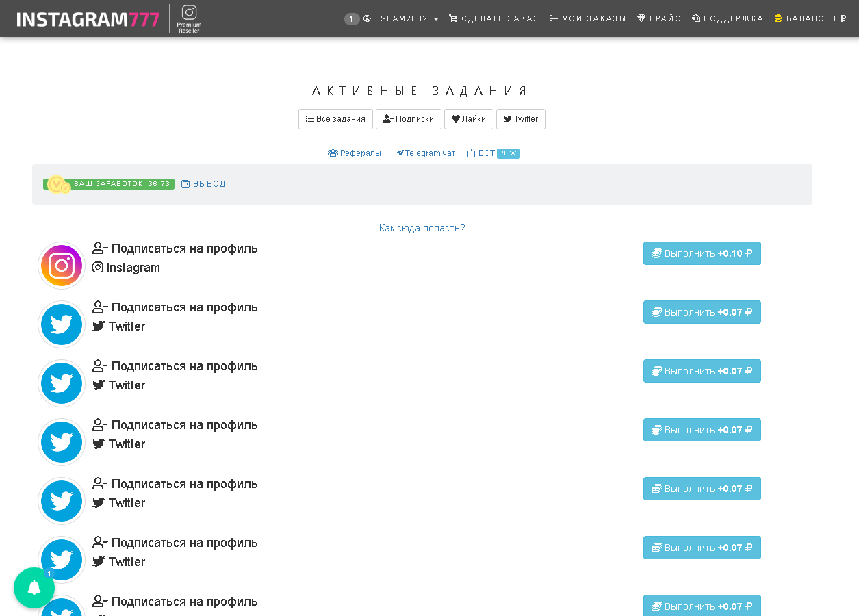Screen dimensions: 859x616
Task: Click Выполнить +0.10 ₽ for Instagram task
Action: (x=702, y=253)
